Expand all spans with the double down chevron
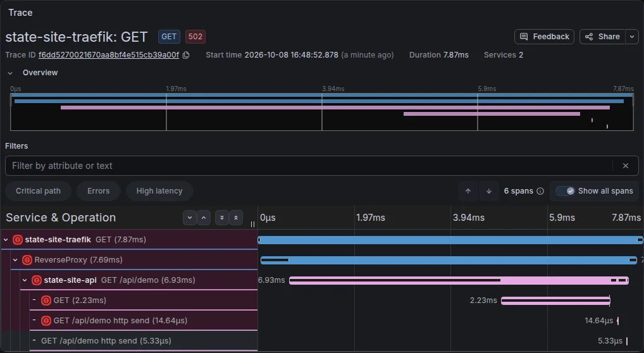Screen dimensions: 644x353 222,218
